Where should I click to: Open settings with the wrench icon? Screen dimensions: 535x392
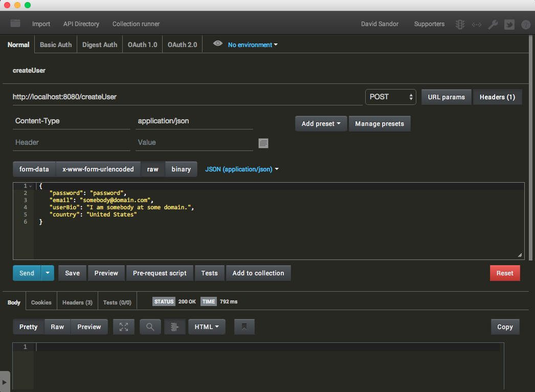(493, 25)
